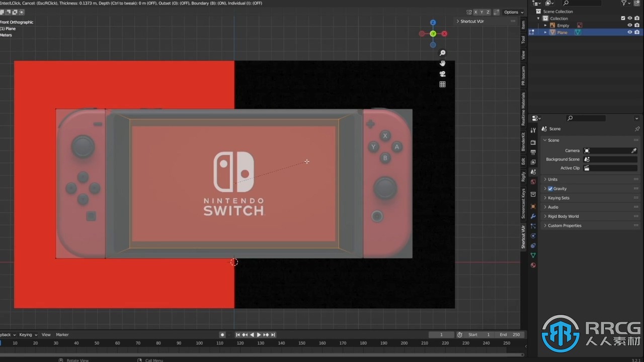
Task: Open the Rigify sidebar tab
Action: pos(523,176)
